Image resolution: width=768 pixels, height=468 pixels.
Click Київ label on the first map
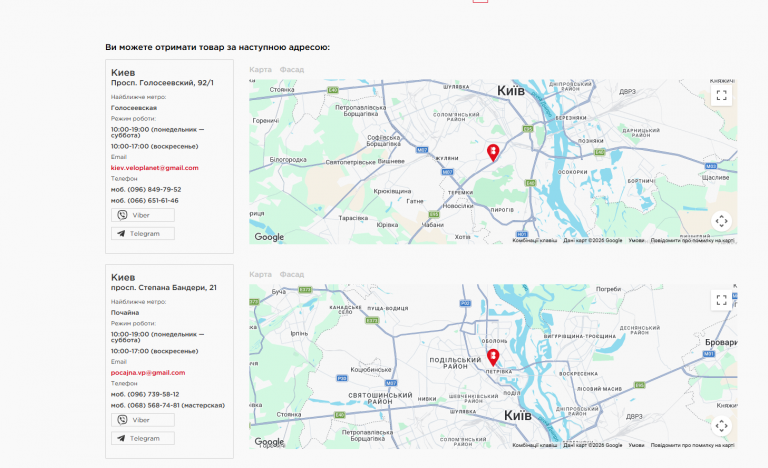click(511, 91)
